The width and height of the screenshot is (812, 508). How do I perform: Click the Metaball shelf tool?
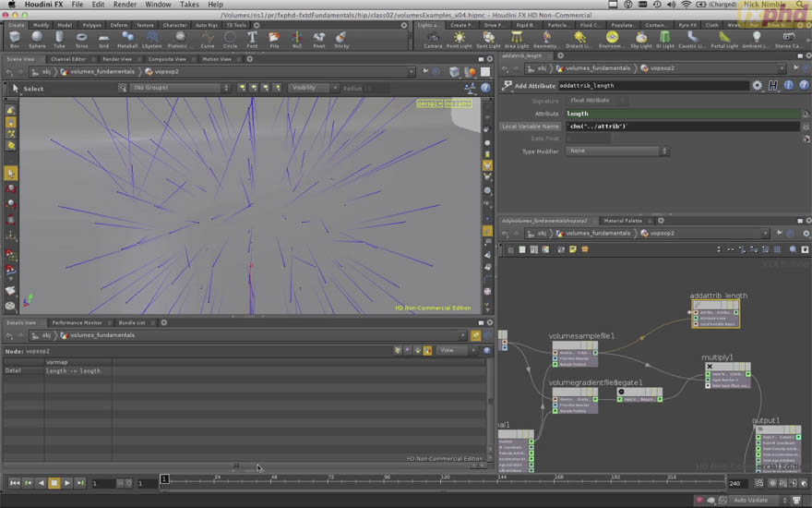click(127, 39)
